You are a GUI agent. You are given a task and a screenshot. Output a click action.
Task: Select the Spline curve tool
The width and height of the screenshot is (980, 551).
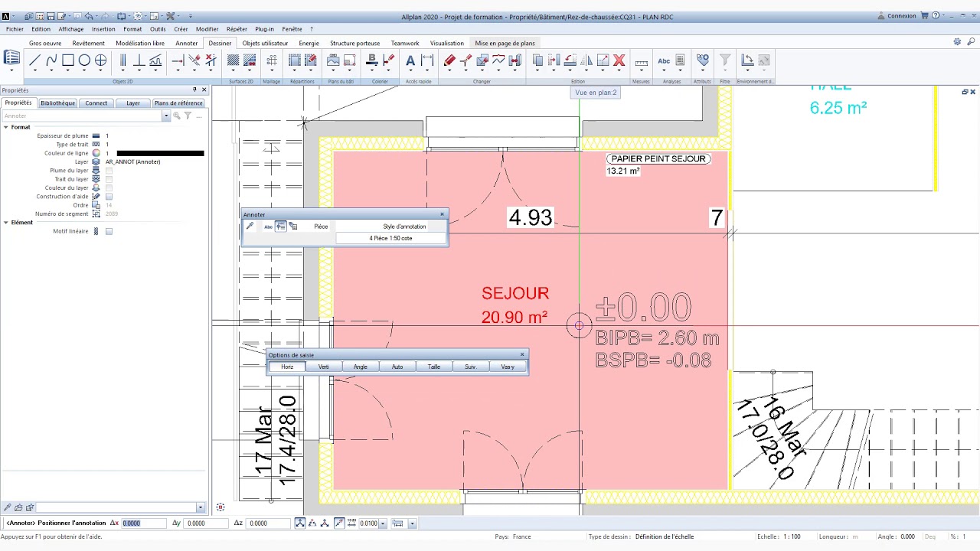(x=51, y=60)
